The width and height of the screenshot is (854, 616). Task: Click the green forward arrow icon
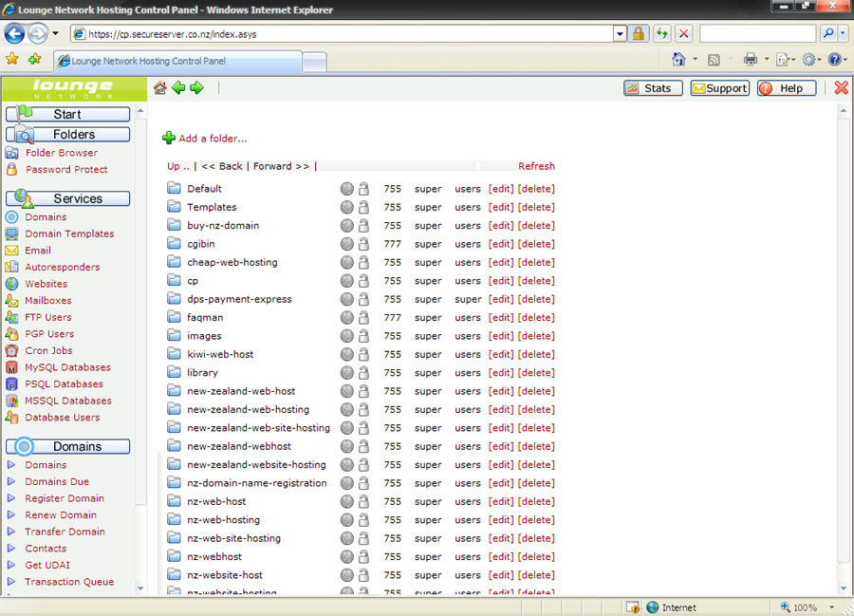pyautogui.click(x=196, y=88)
